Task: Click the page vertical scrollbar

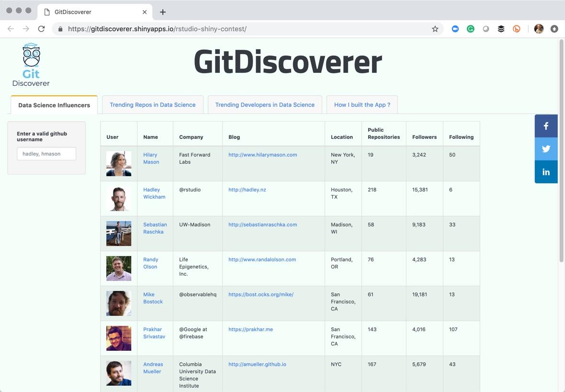Action: [561, 151]
